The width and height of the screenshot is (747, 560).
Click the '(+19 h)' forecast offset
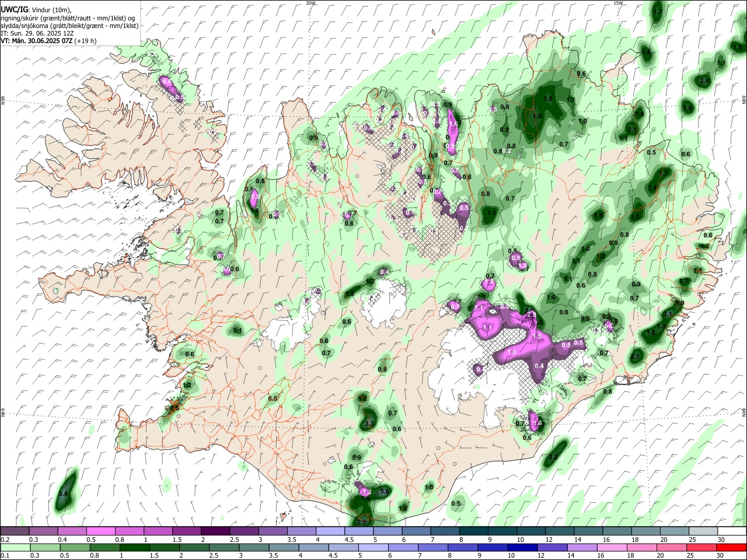pyautogui.click(x=85, y=41)
